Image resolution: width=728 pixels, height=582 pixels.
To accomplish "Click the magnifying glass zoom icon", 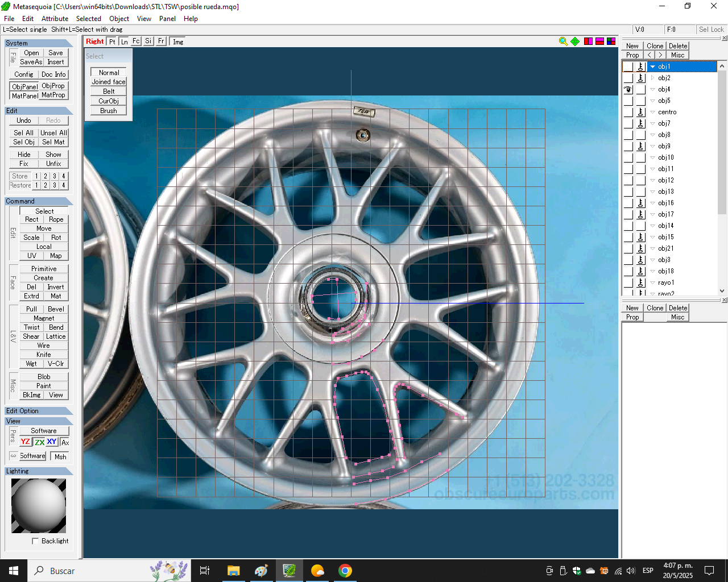I will (x=563, y=41).
